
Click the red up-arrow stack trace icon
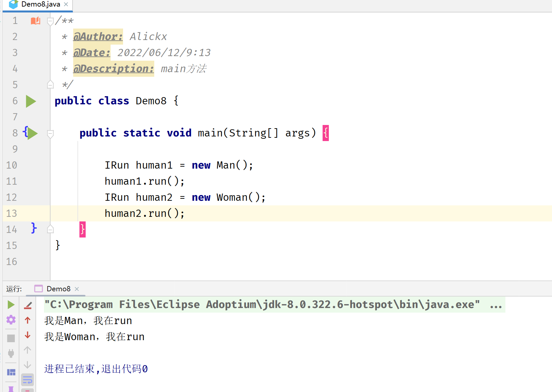point(28,320)
